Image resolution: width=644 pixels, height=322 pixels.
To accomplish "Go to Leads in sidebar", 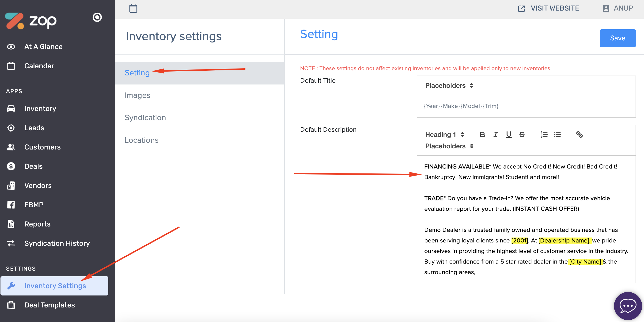I will coord(34,128).
